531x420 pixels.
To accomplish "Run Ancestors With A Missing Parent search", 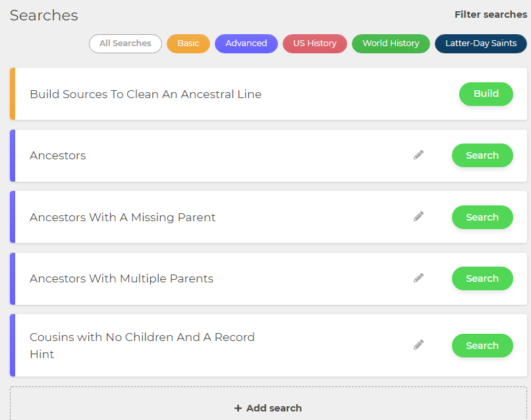I will point(482,217).
